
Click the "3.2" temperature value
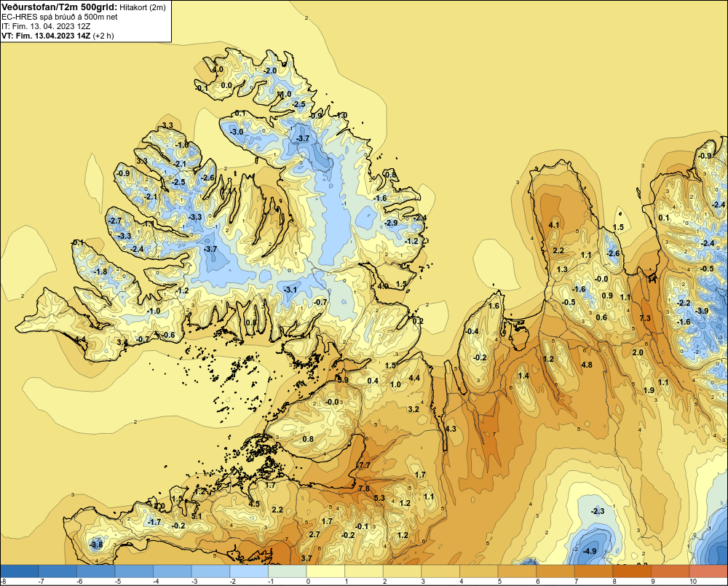point(414,409)
